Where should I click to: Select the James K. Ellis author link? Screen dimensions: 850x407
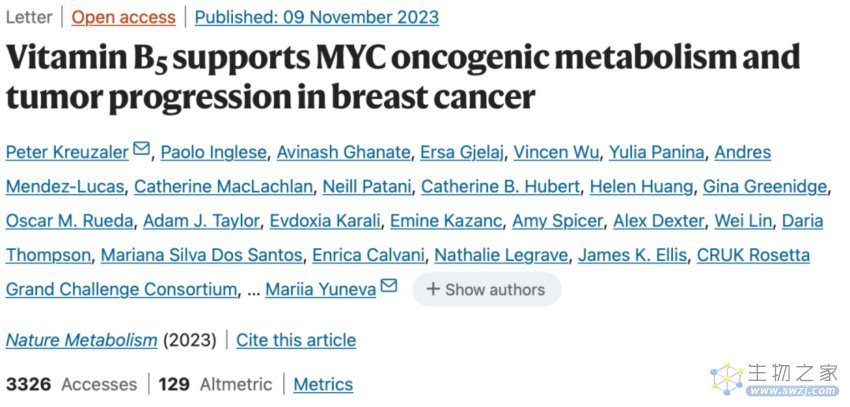[633, 255]
